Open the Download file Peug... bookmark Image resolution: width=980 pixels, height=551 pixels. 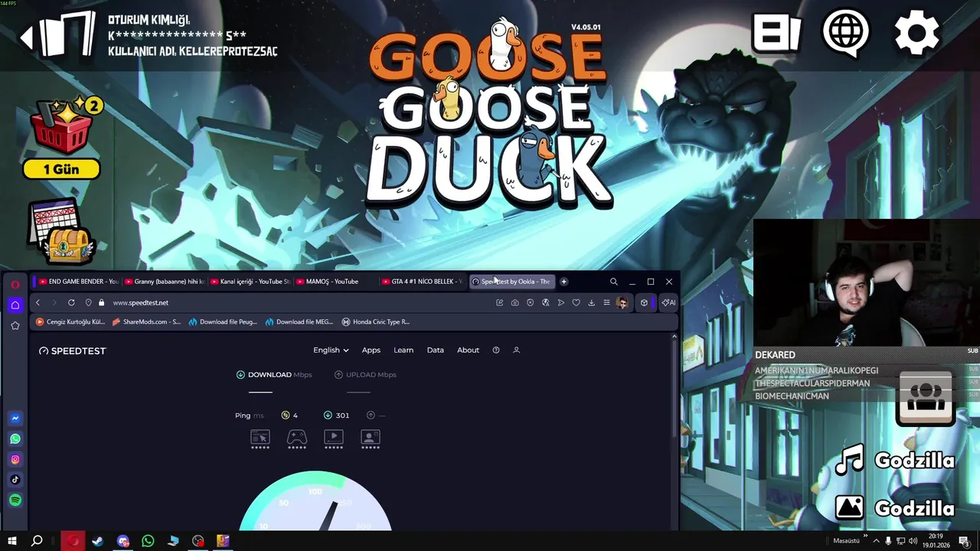[223, 322]
